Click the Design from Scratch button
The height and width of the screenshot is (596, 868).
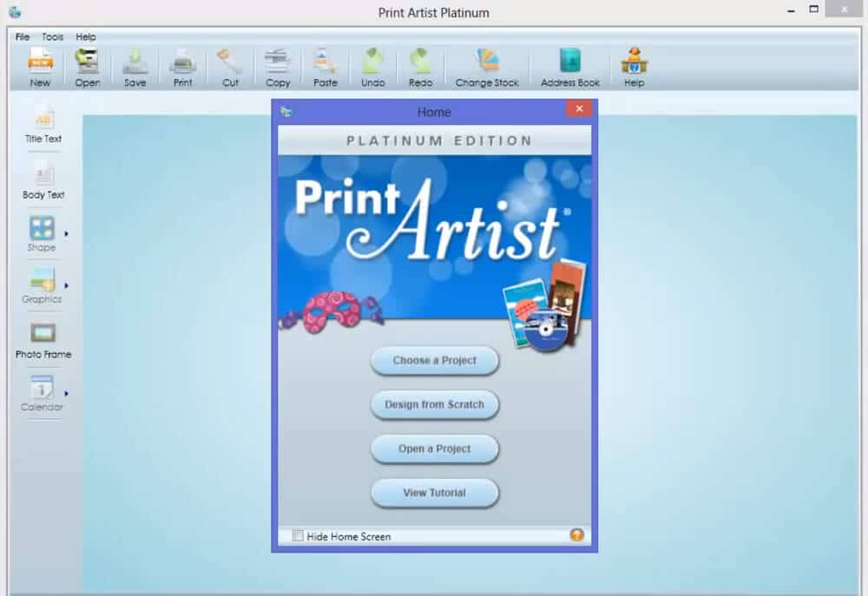coord(435,404)
